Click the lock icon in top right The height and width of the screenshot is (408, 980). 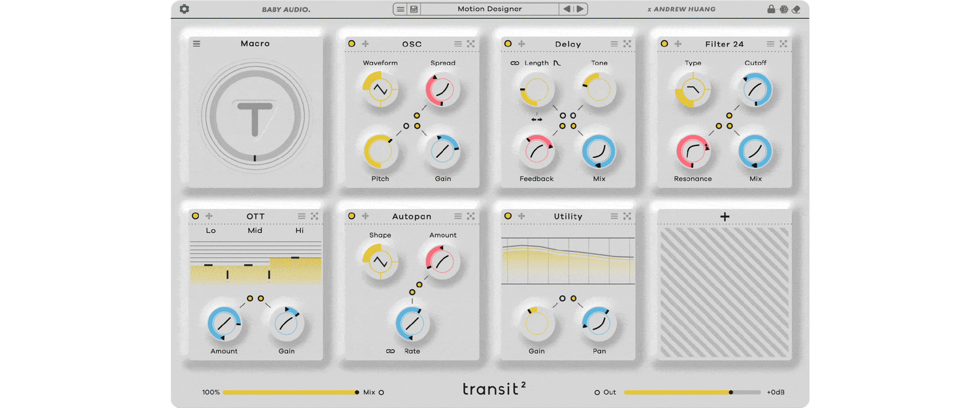(771, 9)
